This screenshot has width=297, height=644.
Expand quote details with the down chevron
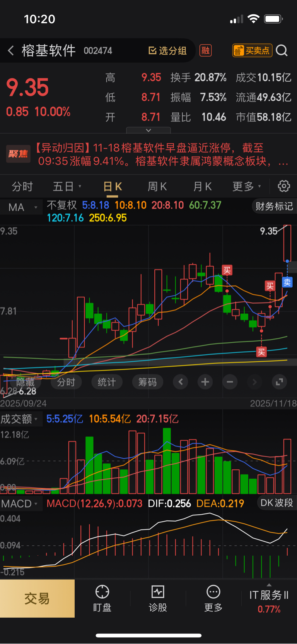[148, 130]
